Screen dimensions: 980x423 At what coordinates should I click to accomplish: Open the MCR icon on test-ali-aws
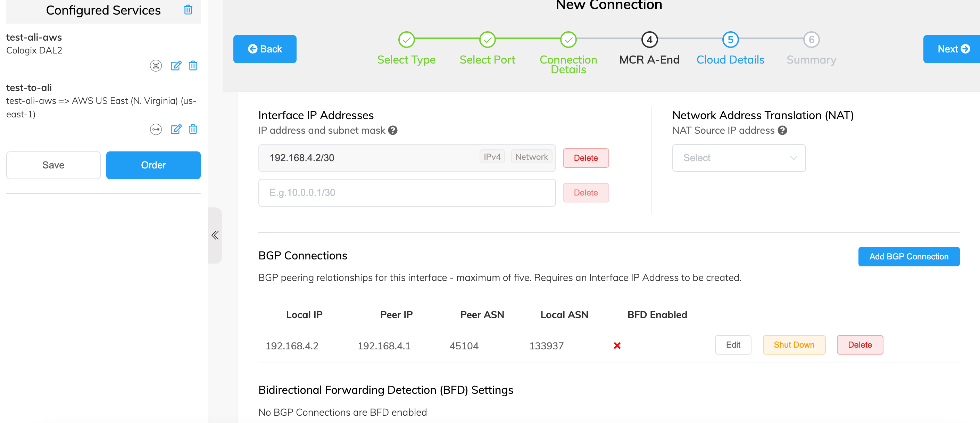(x=156, y=66)
